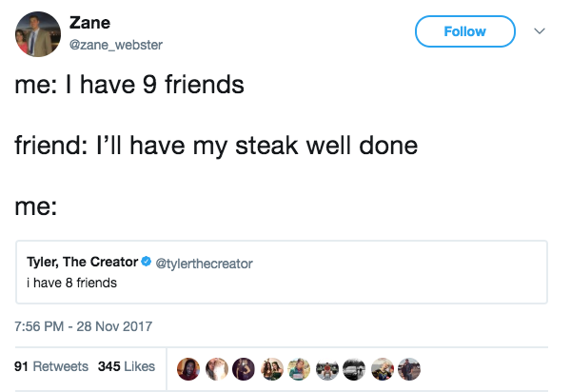
Task: Open the second liker's avatar
Action: pyautogui.click(x=216, y=367)
